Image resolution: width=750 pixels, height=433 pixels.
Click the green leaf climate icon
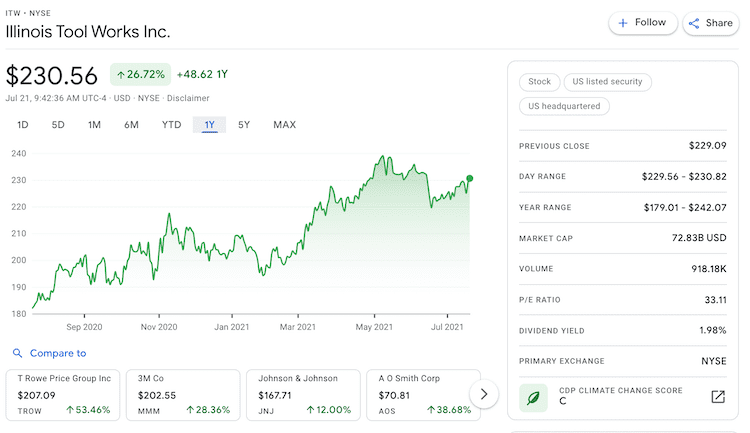[533, 398]
